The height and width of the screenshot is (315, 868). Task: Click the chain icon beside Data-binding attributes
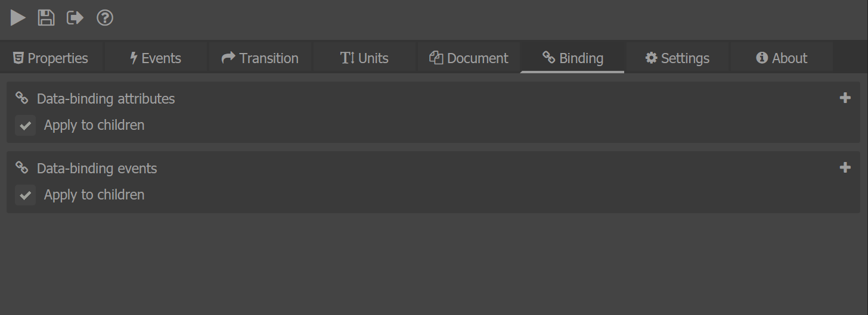22,98
